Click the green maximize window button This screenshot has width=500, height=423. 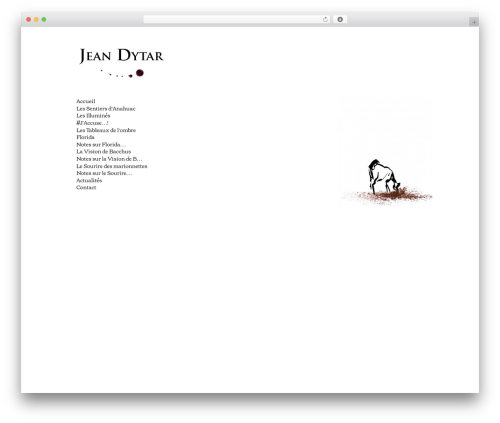coord(44,20)
